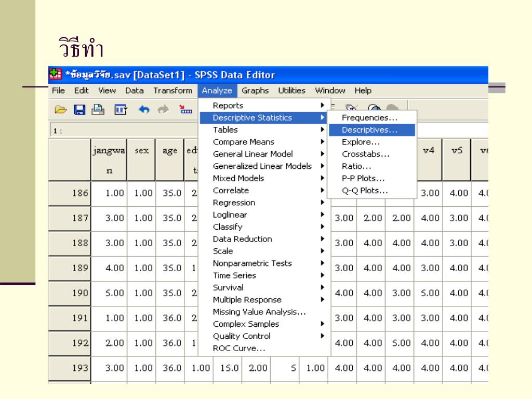This screenshot has height=399, width=532.
Task: Click the v4 cell 5.00 in row 190
Action: point(429,293)
